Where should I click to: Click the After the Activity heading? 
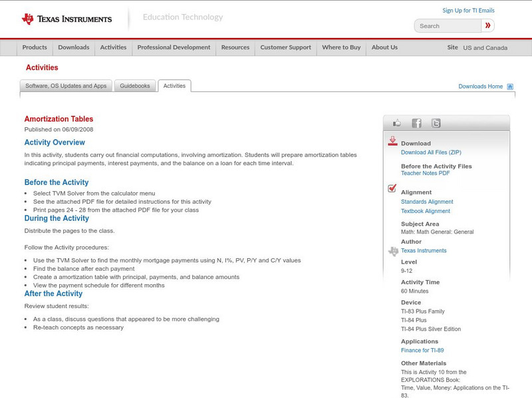53,294
